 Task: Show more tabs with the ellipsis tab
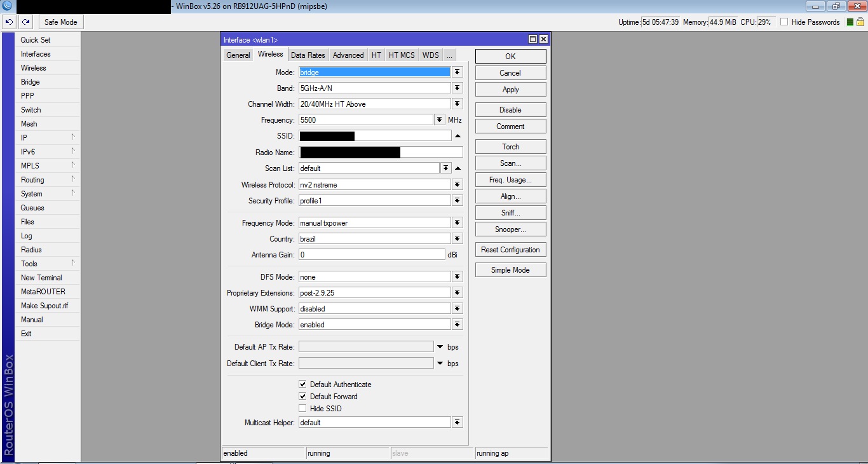pyautogui.click(x=449, y=55)
